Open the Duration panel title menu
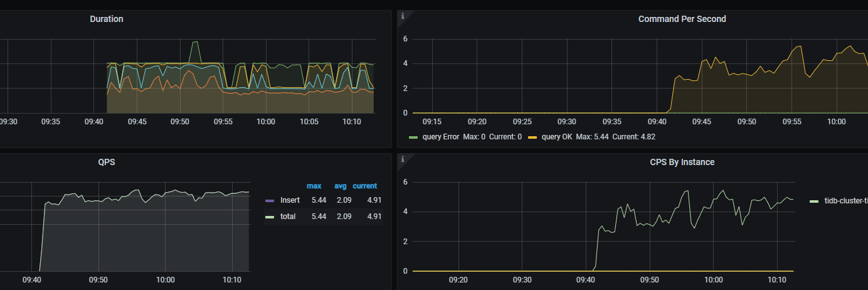Image resolution: width=868 pixels, height=290 pixels. coord(107,19)
